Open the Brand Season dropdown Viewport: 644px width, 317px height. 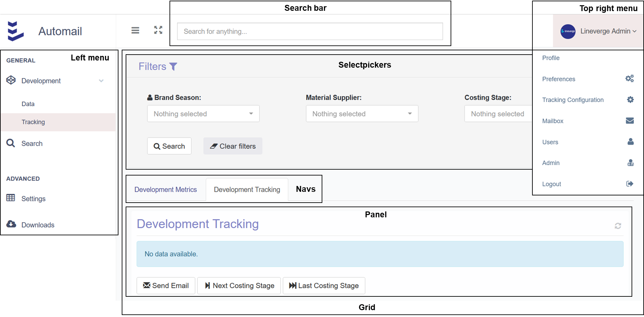203,114
